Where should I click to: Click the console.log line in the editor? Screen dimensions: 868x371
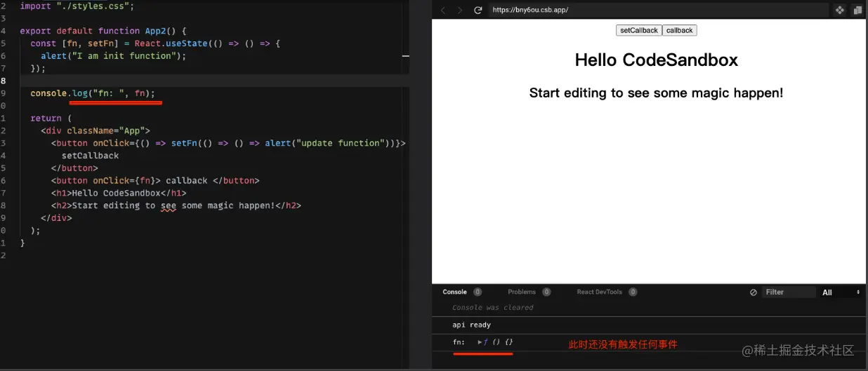point(93,93)
